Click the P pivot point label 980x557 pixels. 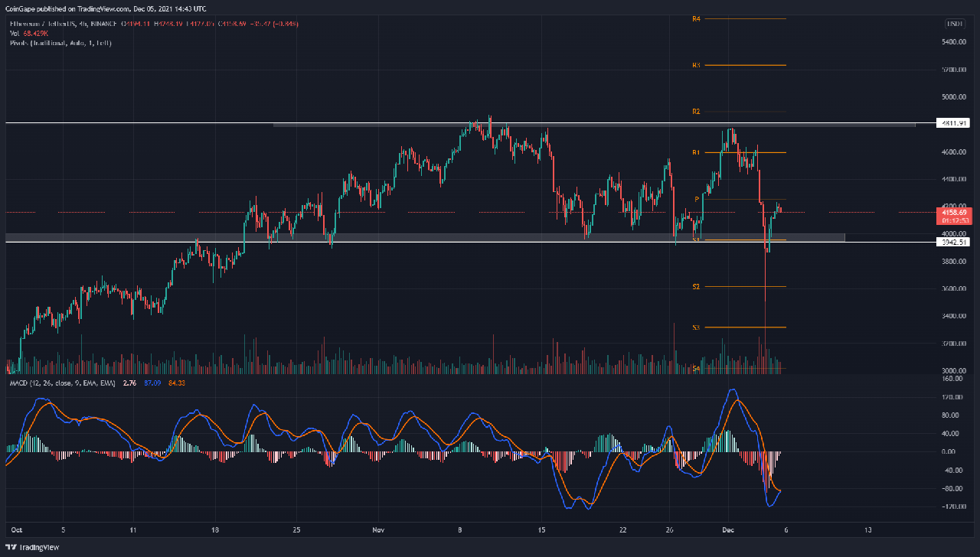697,200
